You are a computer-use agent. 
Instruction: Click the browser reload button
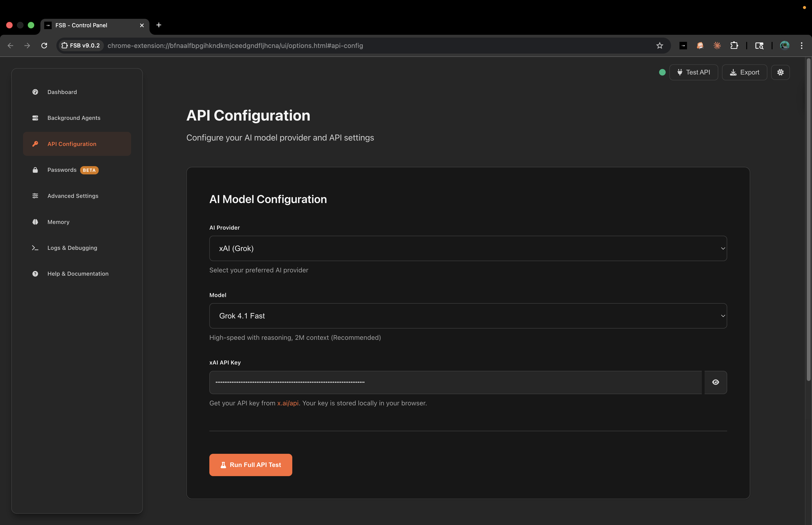click(44, 46)
